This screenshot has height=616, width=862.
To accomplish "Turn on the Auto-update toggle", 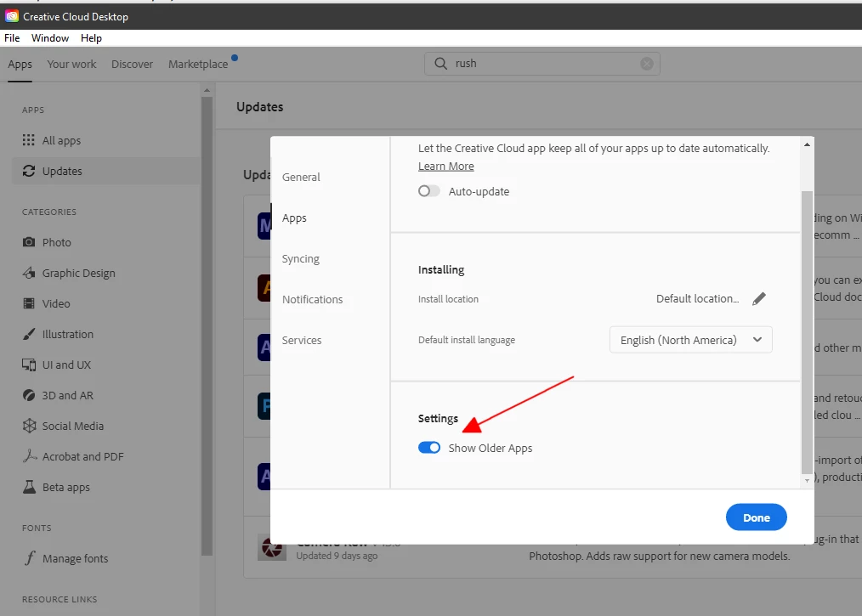I will [x=428, y=191].
